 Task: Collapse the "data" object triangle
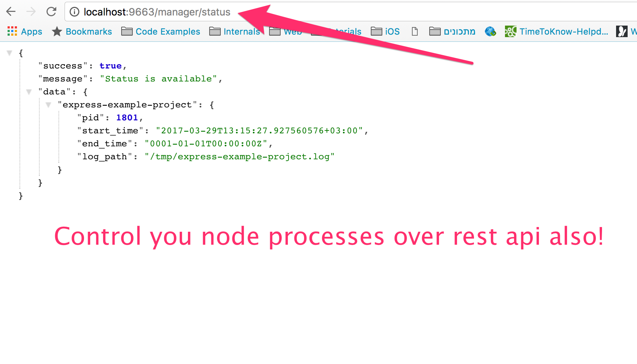tap(29, 92)
